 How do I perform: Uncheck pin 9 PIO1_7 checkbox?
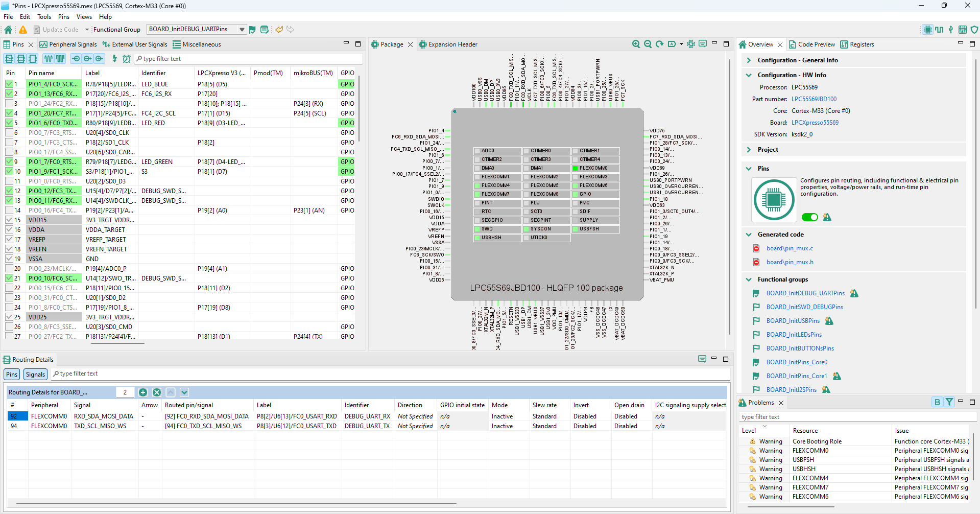click(x=9, y=161)
